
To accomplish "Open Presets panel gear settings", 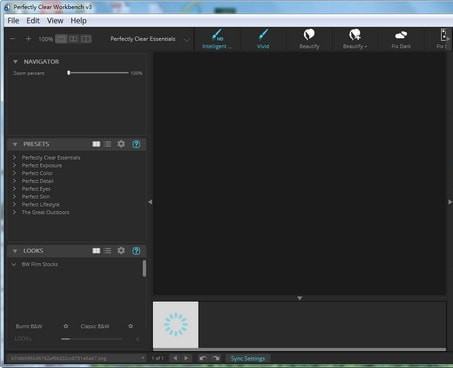I will [x=121, y=144].
